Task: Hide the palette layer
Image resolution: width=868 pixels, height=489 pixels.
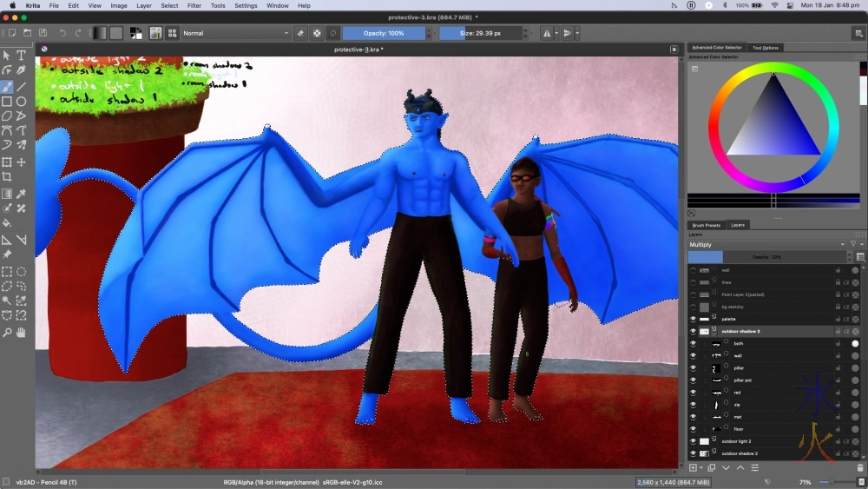Action: [x=693, y=319]
